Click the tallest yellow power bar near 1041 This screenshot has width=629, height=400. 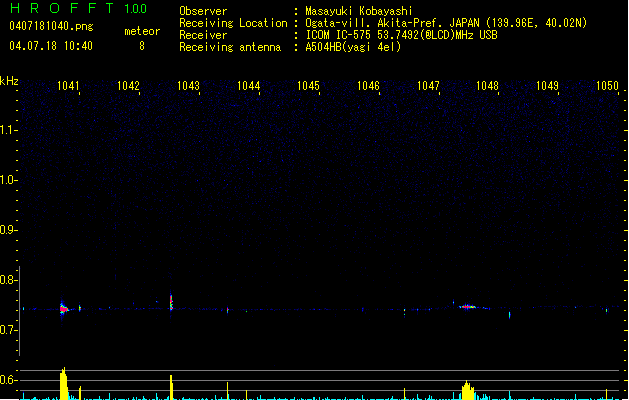63,384
